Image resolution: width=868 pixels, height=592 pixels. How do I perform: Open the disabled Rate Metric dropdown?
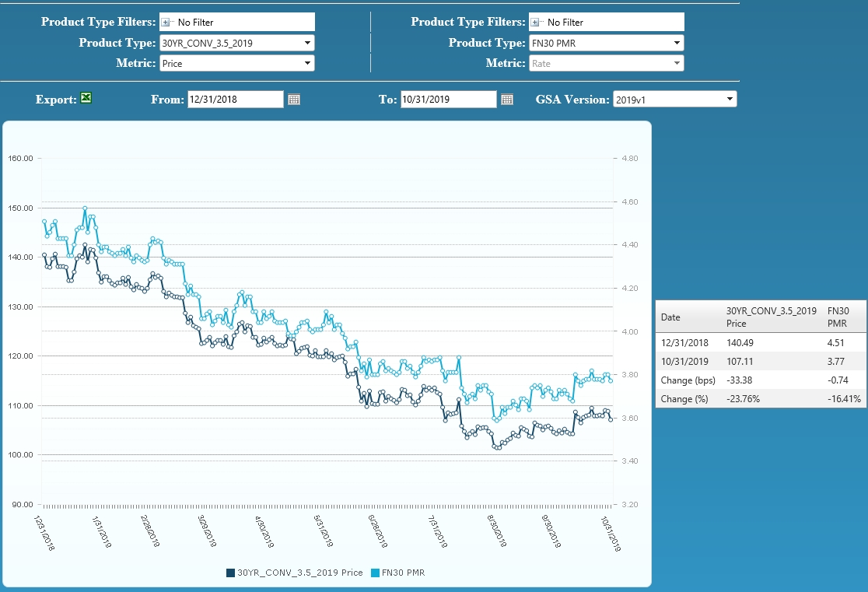tap(607, 63)
